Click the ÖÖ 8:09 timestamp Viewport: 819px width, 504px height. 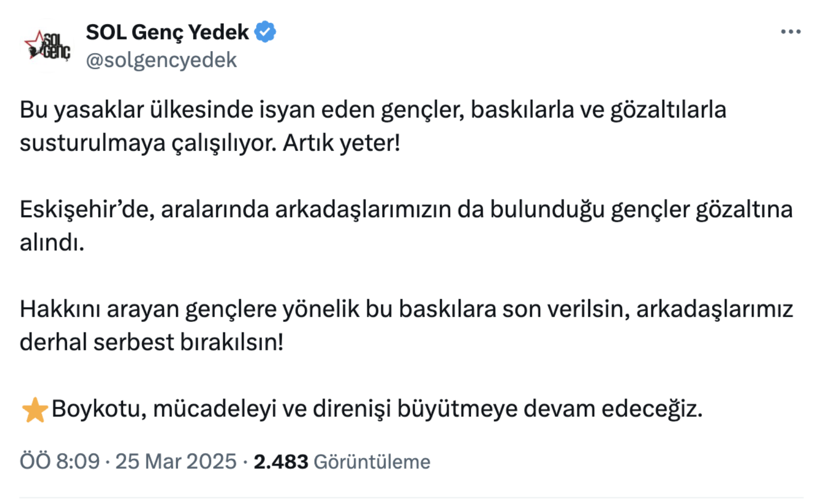pyautogui.click(x=60, y=461)
